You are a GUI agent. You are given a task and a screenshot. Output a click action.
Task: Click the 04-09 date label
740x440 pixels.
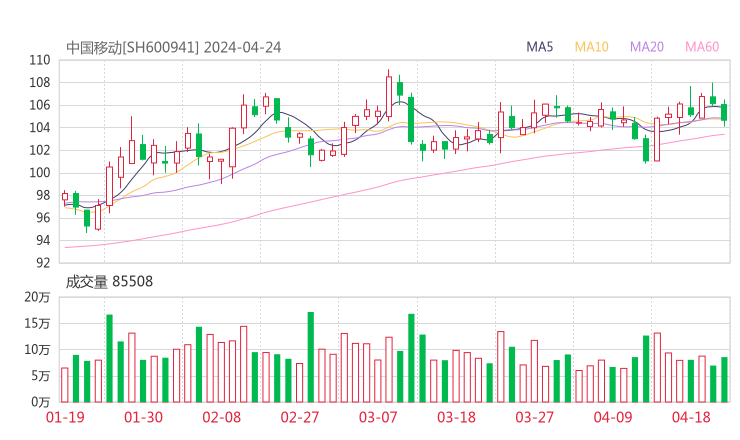613,417
